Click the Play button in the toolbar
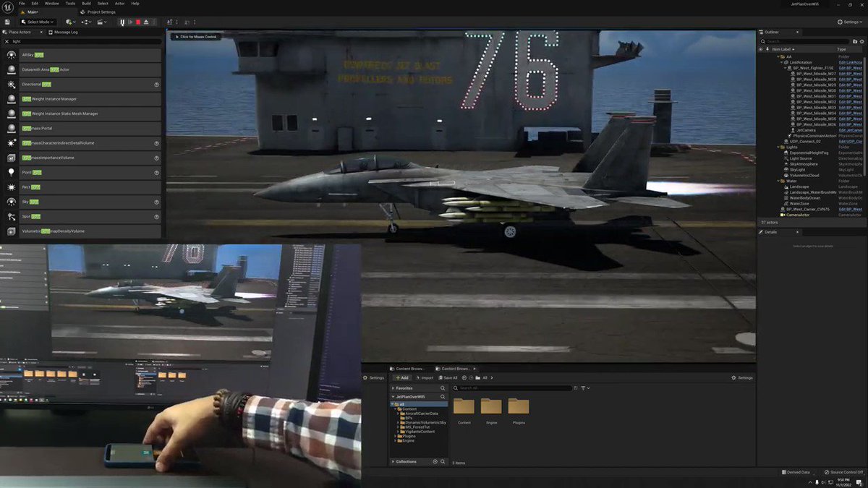Screen dimensions: 868x488 point(131,22)
